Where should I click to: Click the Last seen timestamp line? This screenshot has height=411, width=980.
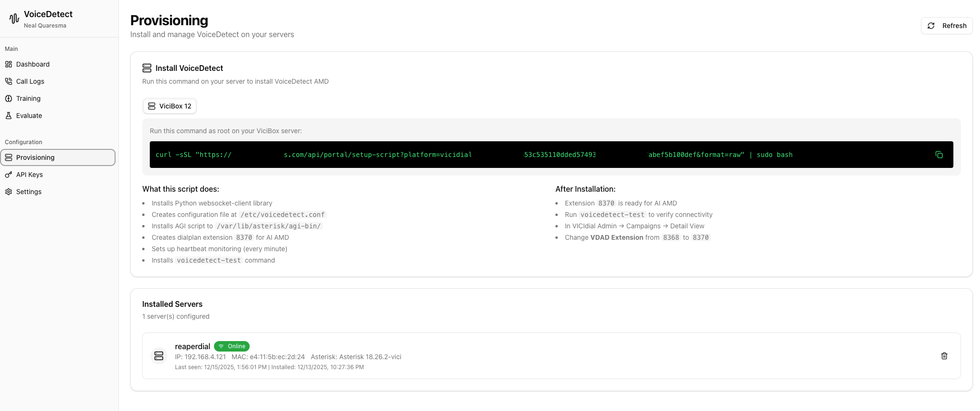tap(269, 367)
